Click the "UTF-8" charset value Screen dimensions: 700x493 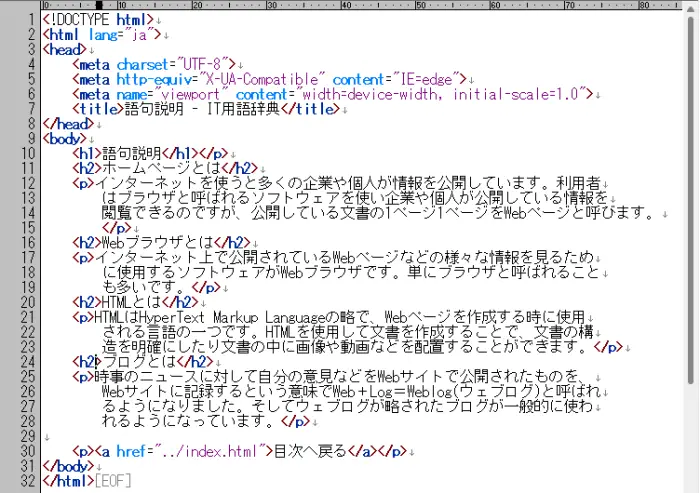point(203,64)
